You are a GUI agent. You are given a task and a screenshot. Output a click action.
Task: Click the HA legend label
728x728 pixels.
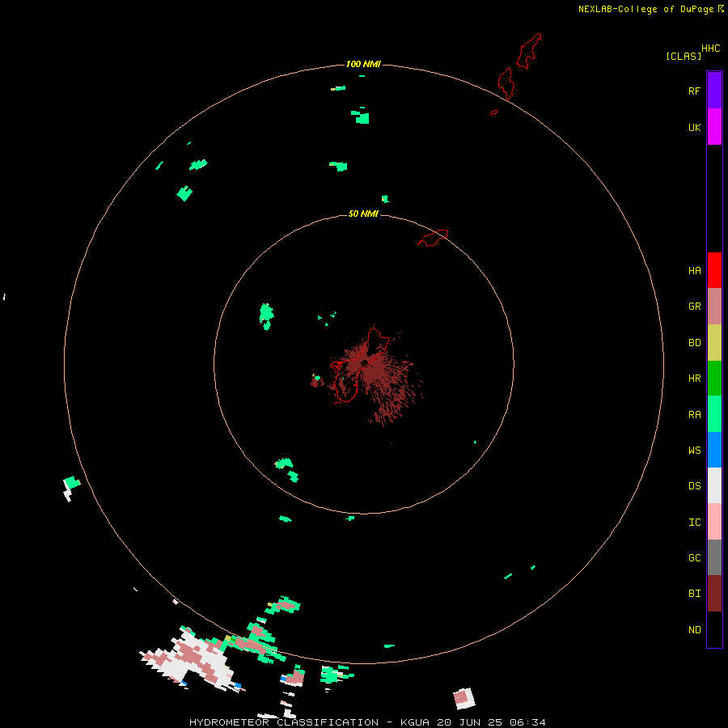(x=694, y=270)
